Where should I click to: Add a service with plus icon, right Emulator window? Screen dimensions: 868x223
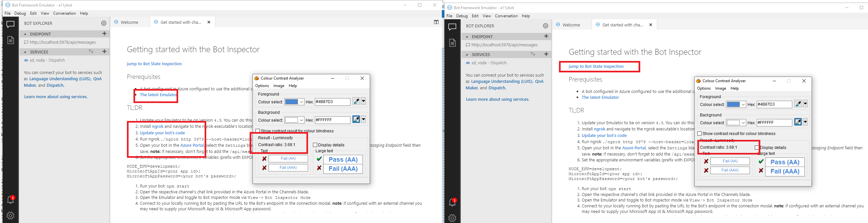[546, 54]
